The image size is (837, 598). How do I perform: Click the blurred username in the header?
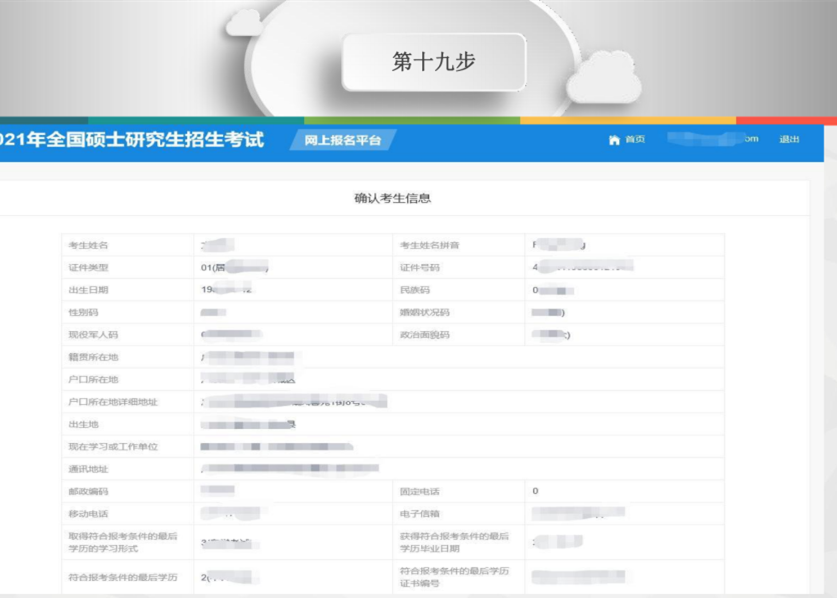point(712,139)
